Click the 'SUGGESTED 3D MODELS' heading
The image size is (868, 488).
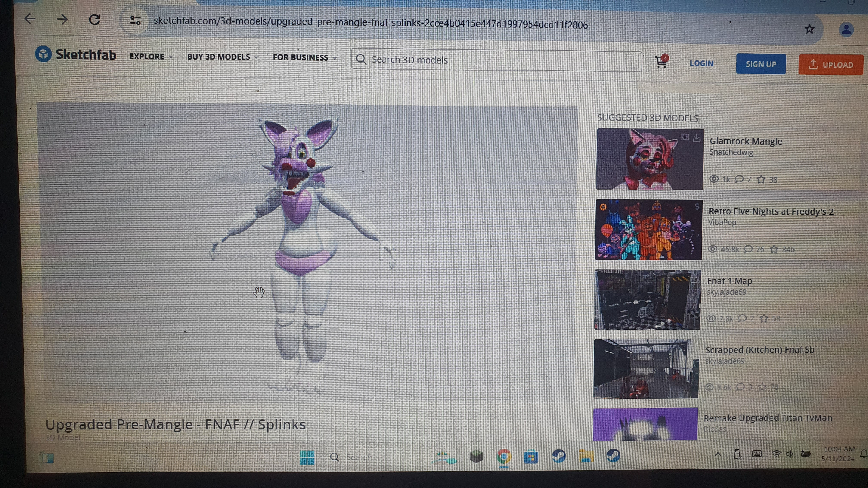[648, 118]
